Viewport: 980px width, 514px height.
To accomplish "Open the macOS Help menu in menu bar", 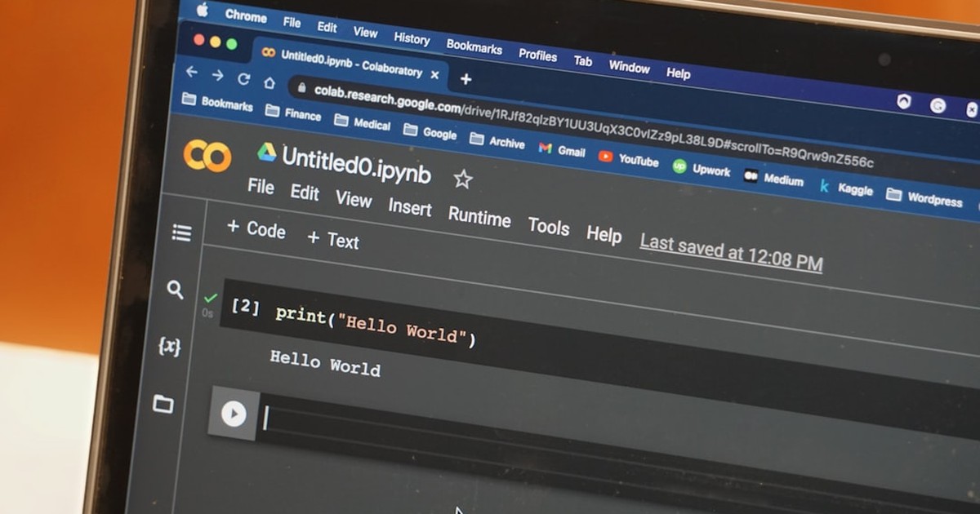I will pyautogui.click(x=678, y=73).
